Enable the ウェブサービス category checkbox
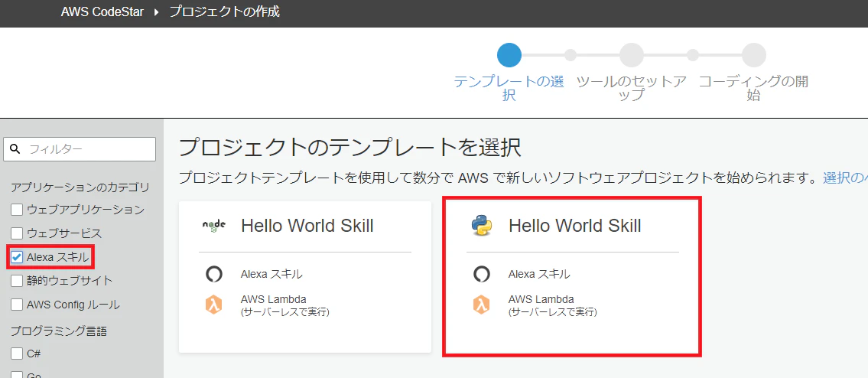Screen dimensions: 868x378 pos(17,233)
